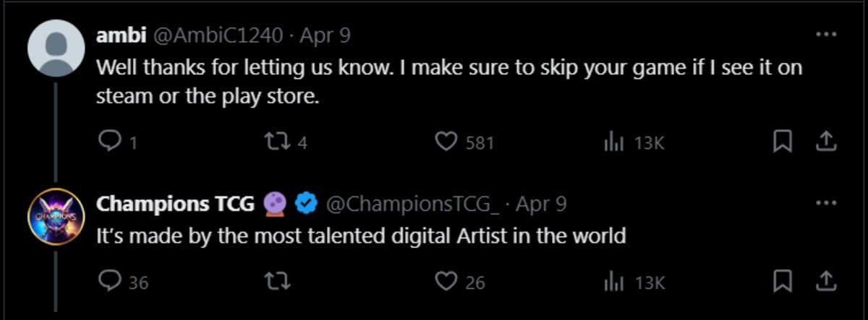Open ambi's default profile avatar

[x=56, y=48]
